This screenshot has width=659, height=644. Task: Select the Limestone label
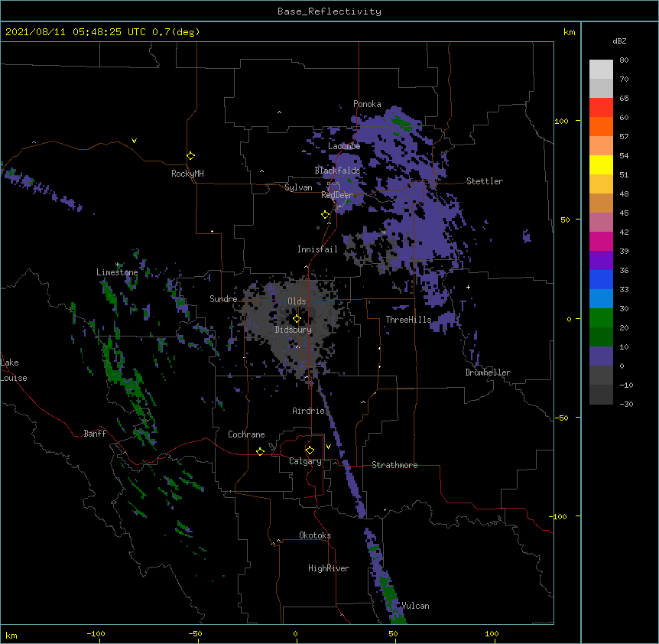click(117, 272)
